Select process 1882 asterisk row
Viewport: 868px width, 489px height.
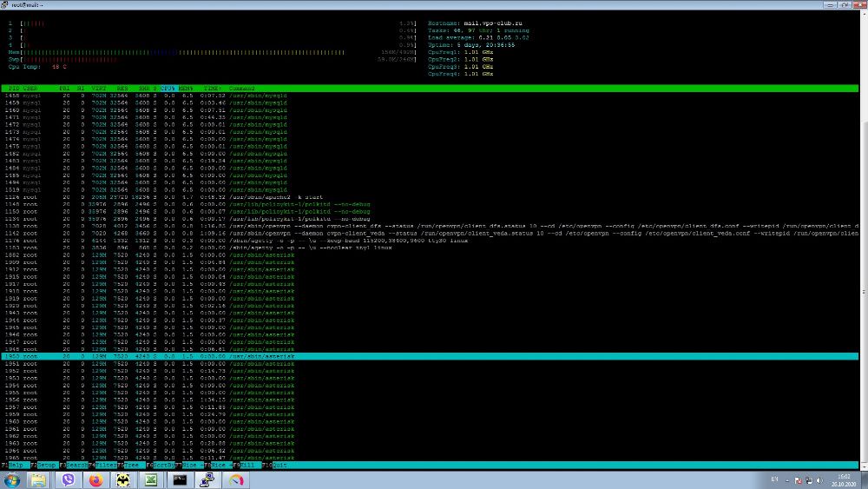(x=431, y=254)
